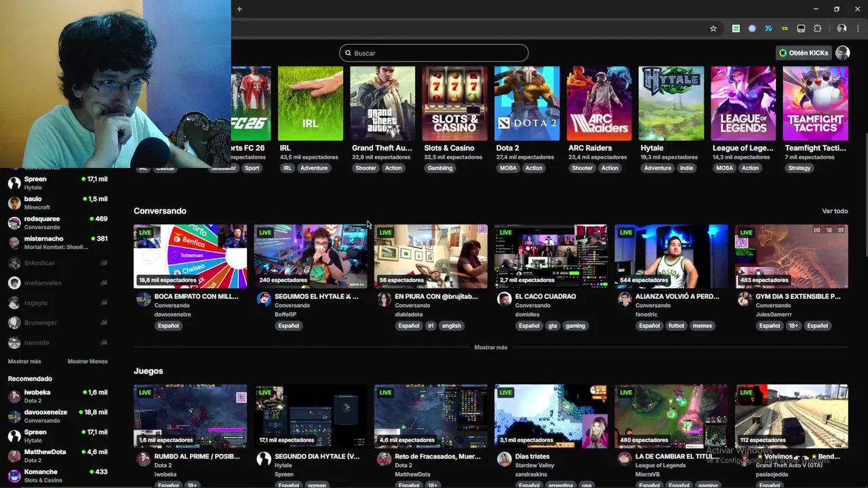Open iwobeka in Recomendado list

coord(58,396)
